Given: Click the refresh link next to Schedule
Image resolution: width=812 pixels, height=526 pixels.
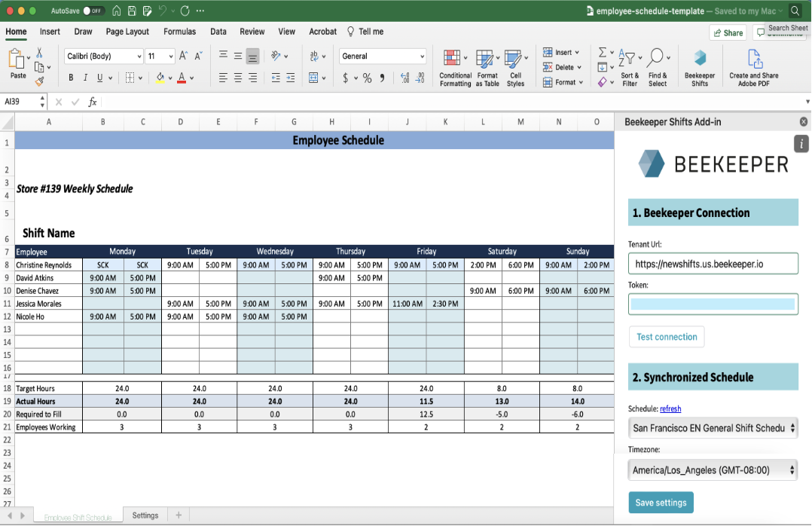Looking at the screenshot, I should tap(670, 409).
